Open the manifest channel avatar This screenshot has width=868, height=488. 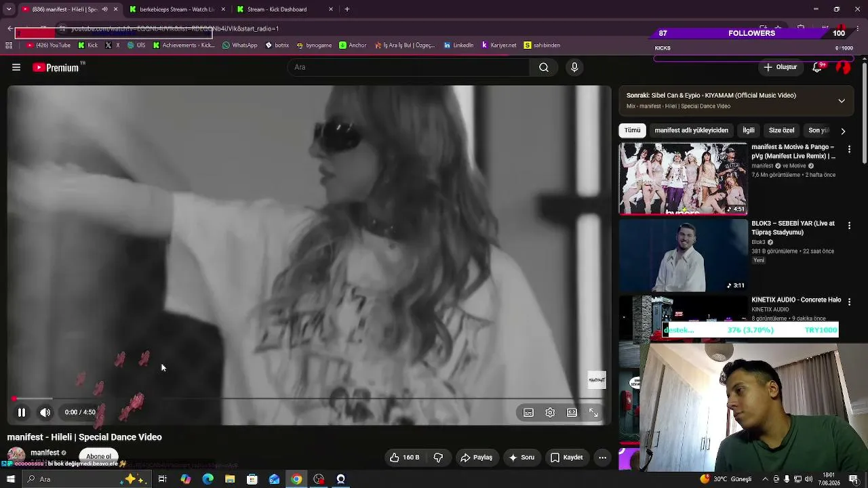[x=16, y=455]
